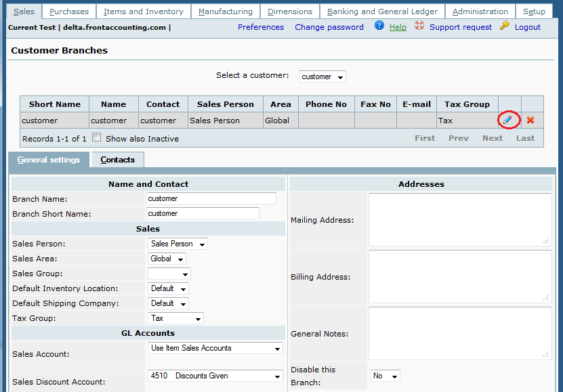This screenshot has height=392, width=563.
Task: Expand the Sales Account dropdown
Action: 215,348
